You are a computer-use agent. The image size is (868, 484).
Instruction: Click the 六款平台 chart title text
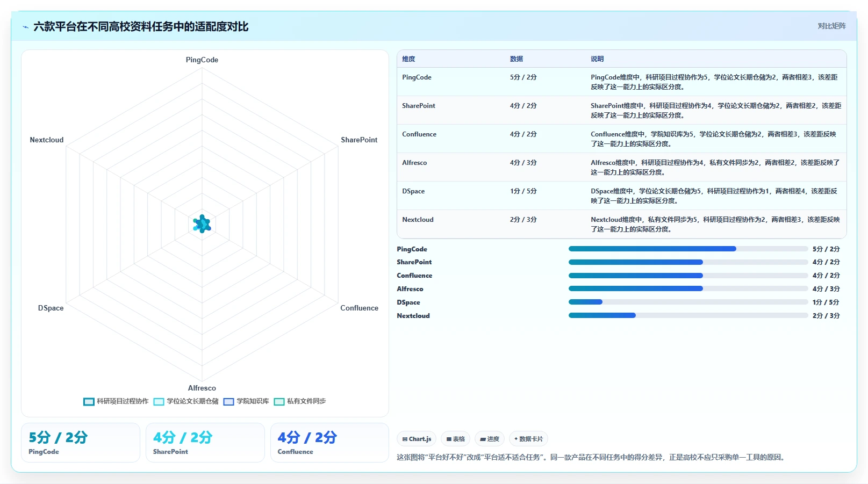(x=141, y=27)
